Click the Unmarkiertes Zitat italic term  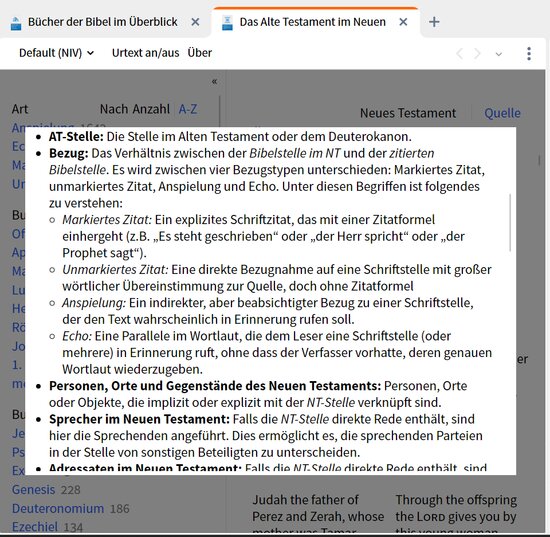pos(115,270)
